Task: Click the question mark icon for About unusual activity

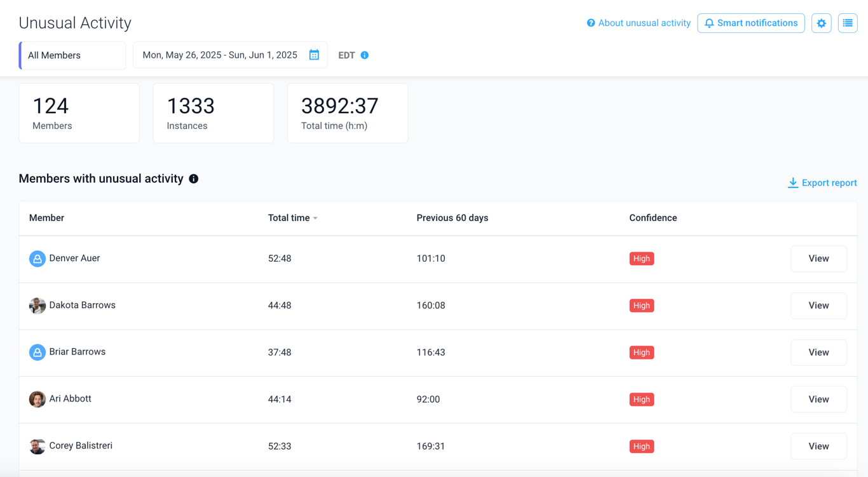Action: point(591,24)
